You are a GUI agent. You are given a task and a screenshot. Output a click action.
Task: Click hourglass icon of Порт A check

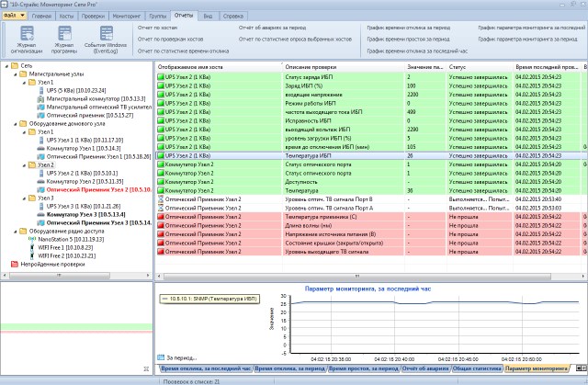[161, 208]
